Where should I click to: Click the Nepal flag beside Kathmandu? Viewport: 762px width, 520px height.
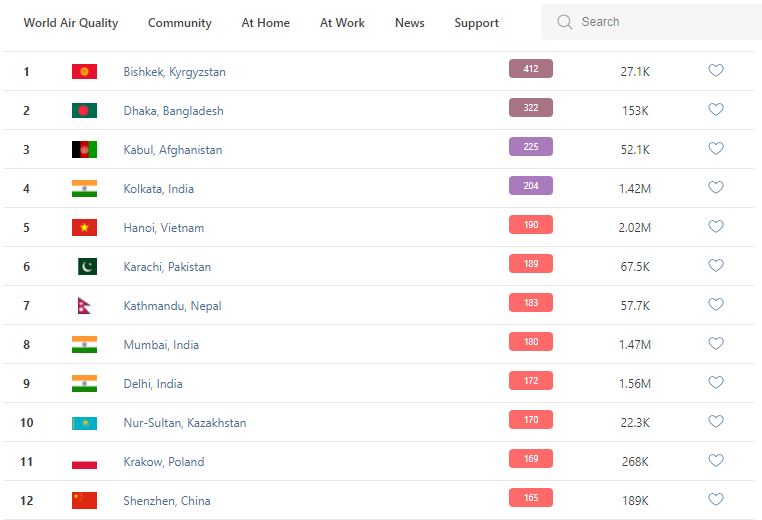[x=84, y=306]
